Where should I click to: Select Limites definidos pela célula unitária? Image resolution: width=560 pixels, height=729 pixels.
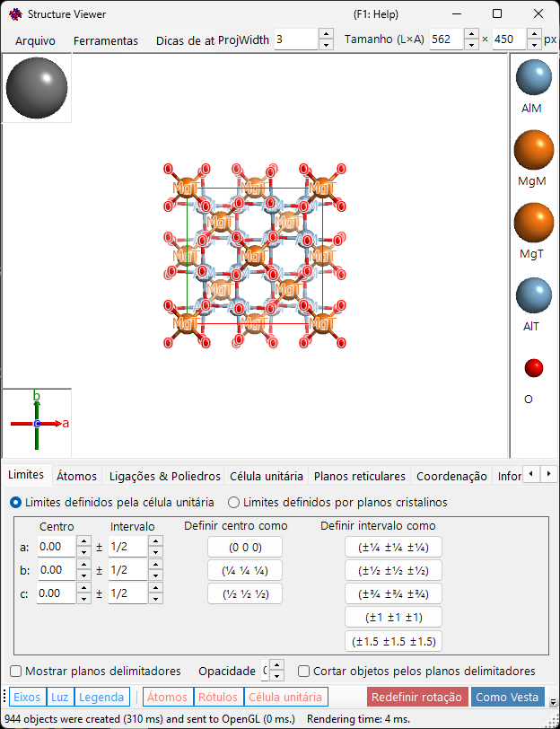coord(112,503)
